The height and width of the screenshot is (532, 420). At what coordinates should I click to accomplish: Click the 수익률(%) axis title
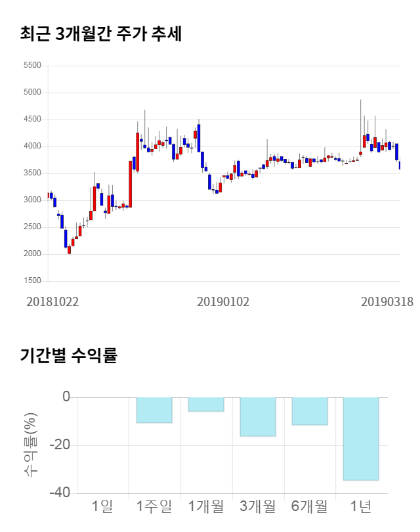pos(31,445)
